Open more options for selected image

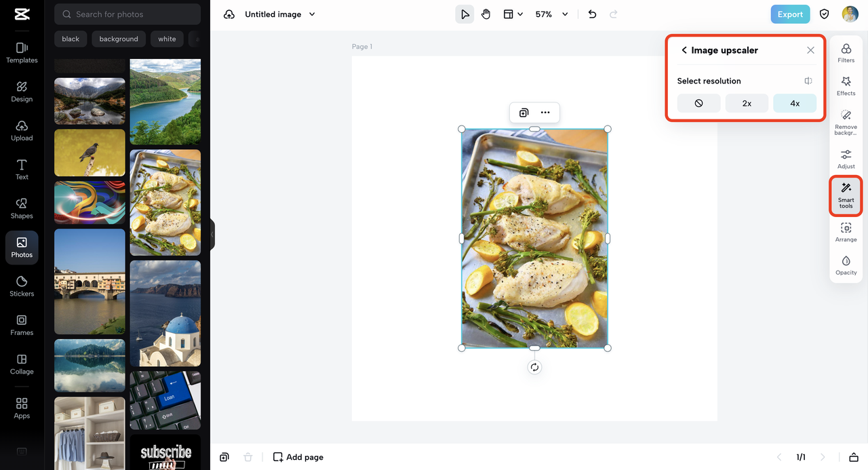click(x=545, y=113)
